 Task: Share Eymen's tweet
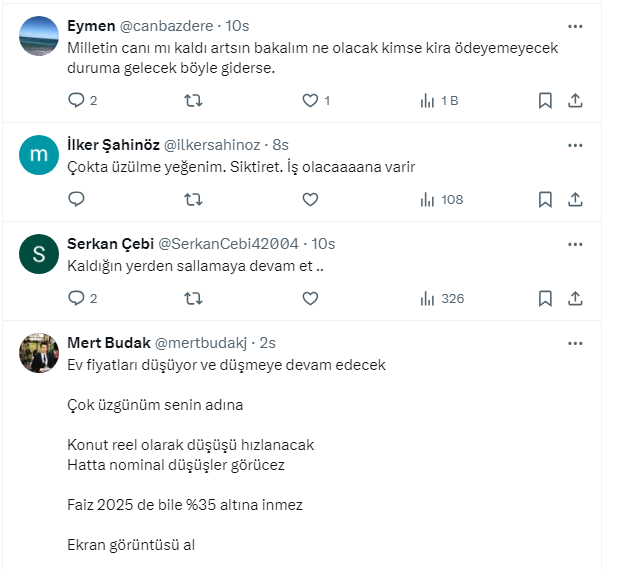click(575, 100)
